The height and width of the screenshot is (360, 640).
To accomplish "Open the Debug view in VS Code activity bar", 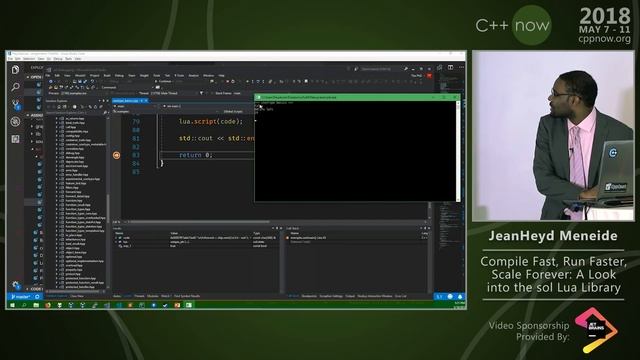I will [15, 122].
